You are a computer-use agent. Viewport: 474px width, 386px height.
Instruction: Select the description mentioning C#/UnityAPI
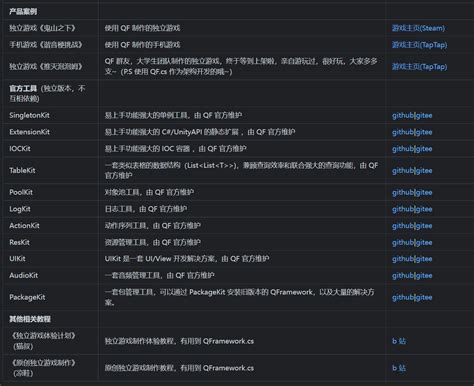(x=200, y=132)
